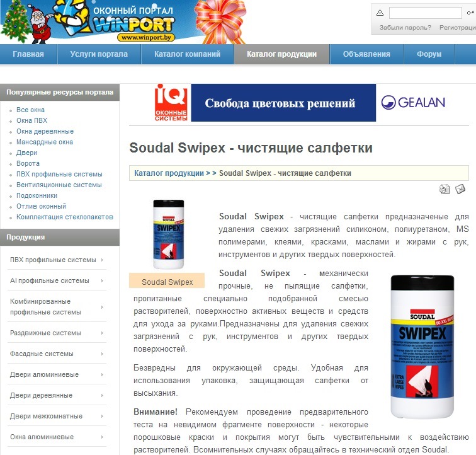Expand arrow for Комбинированные профильные системы
The width and height of the screenshot is (476, 455).
tap(102, 307)
